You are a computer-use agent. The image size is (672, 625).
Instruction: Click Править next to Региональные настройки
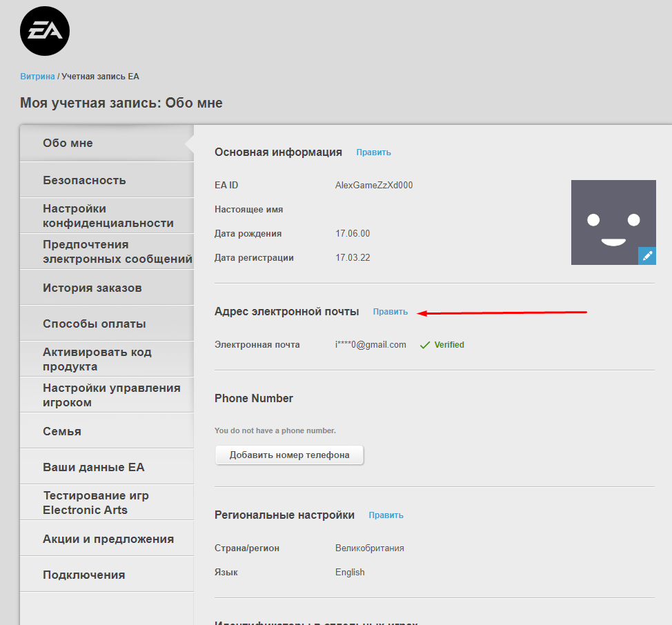tap(386, 515)
